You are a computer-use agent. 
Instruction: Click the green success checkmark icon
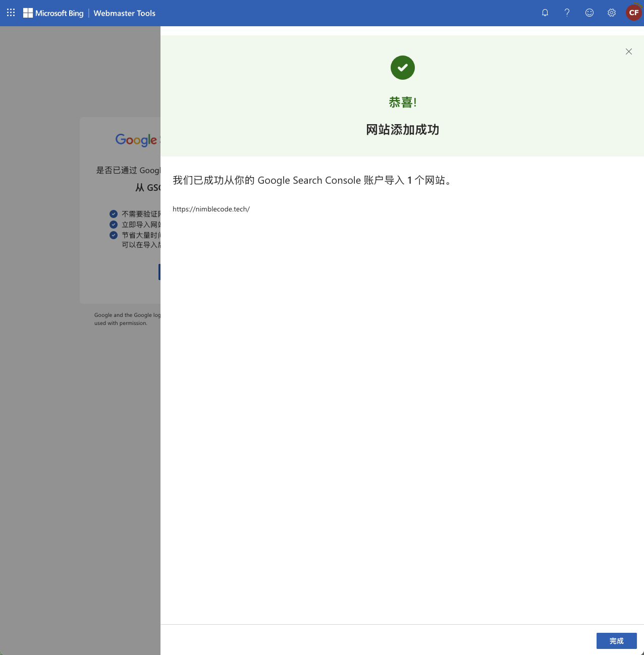(x=402, y=68)
